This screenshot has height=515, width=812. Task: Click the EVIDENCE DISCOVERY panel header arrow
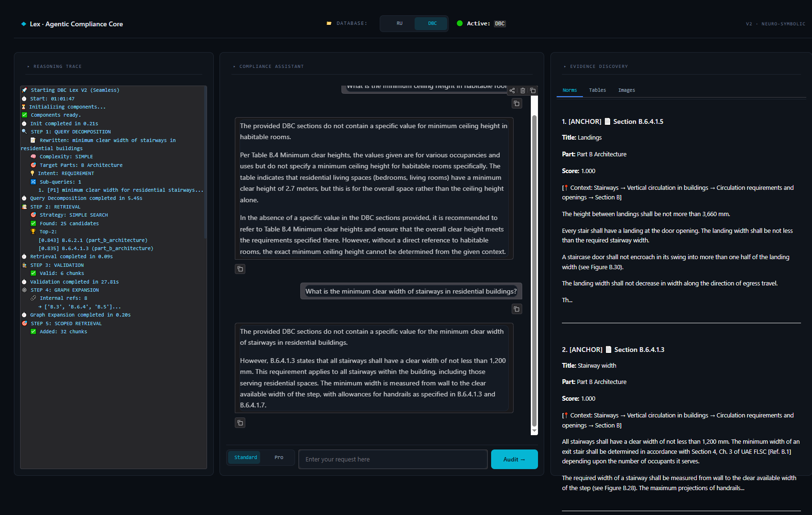coord(565,66)
